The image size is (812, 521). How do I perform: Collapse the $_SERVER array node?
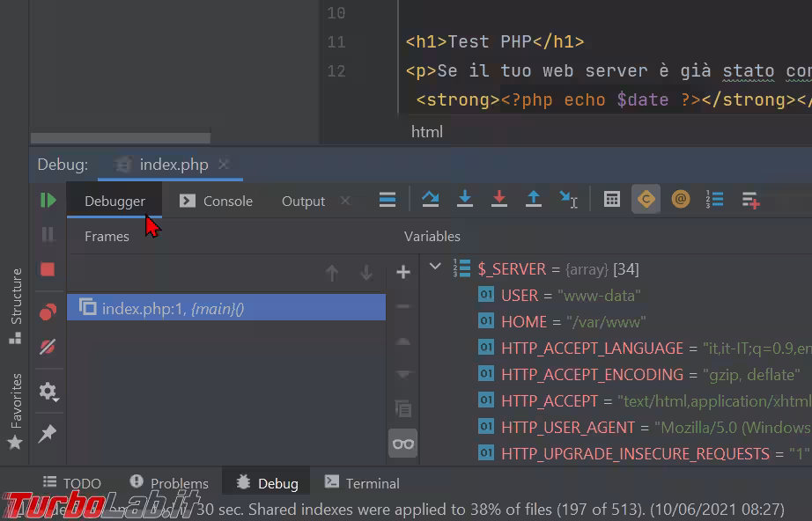pos(435,267)
